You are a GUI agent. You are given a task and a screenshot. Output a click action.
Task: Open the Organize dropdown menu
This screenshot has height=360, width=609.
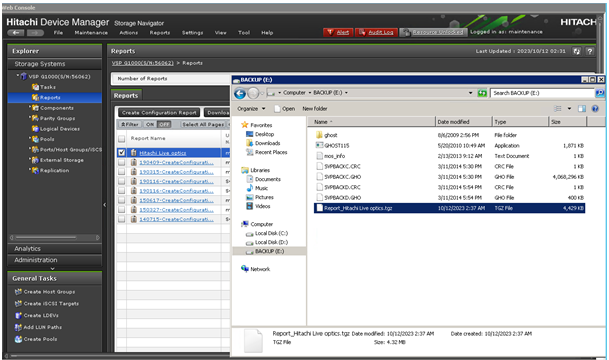251,109
